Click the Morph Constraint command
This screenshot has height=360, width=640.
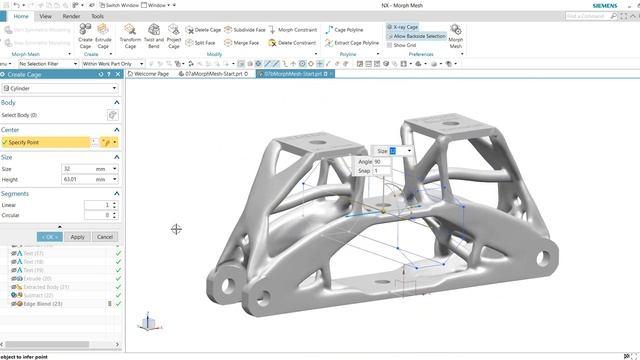[x=293, y=30]
